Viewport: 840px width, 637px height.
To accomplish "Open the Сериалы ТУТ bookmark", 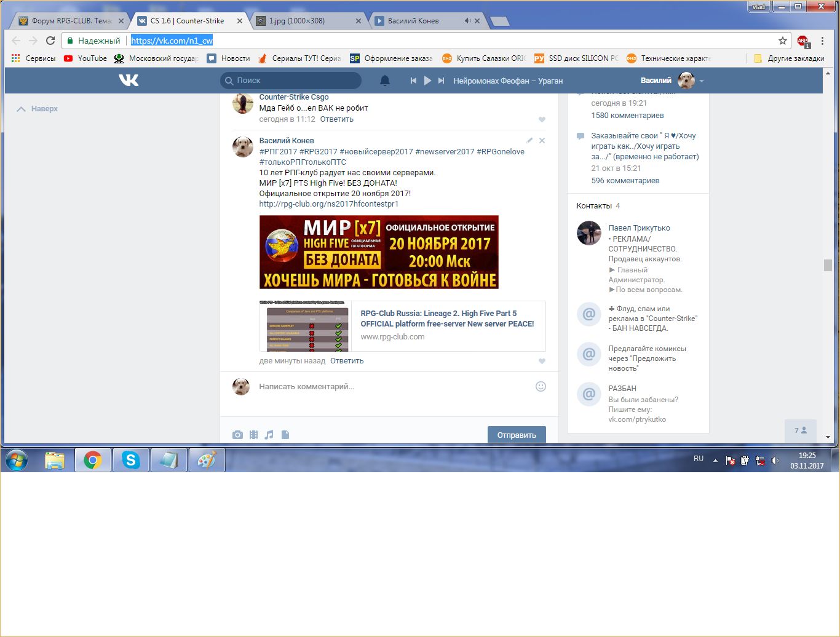I will point(299,58).
